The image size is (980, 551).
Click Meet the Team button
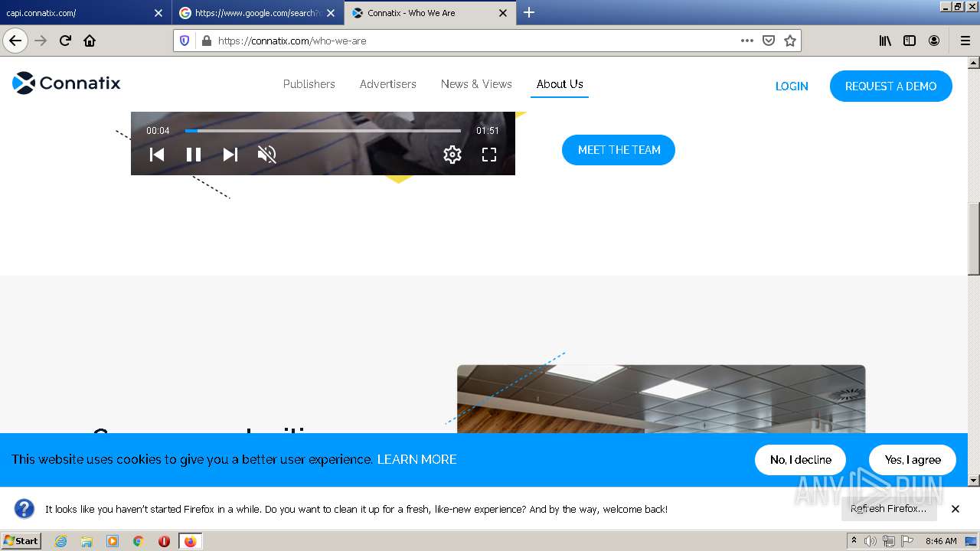(x=619, y=150)
